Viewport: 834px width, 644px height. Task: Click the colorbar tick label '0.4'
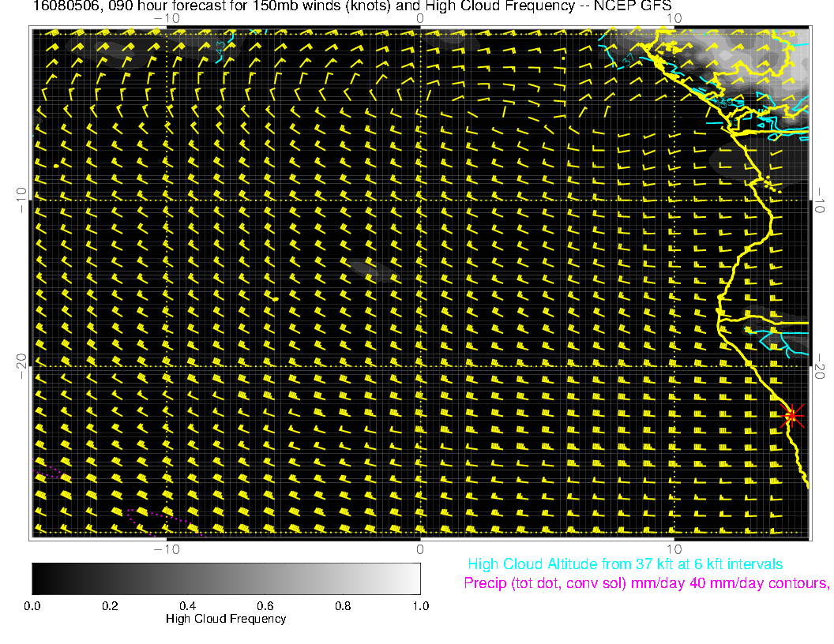[188, 606]
